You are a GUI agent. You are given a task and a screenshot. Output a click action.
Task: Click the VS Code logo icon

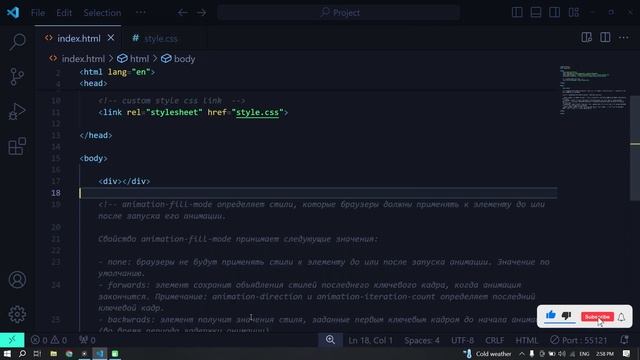click(13, 12)
